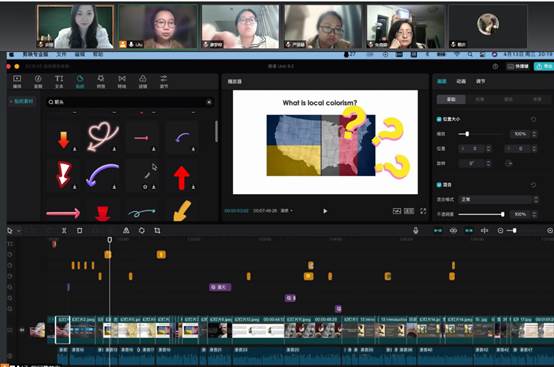Reset the blend section
This screenshot has width=554, height=367.
pos(533,185)
